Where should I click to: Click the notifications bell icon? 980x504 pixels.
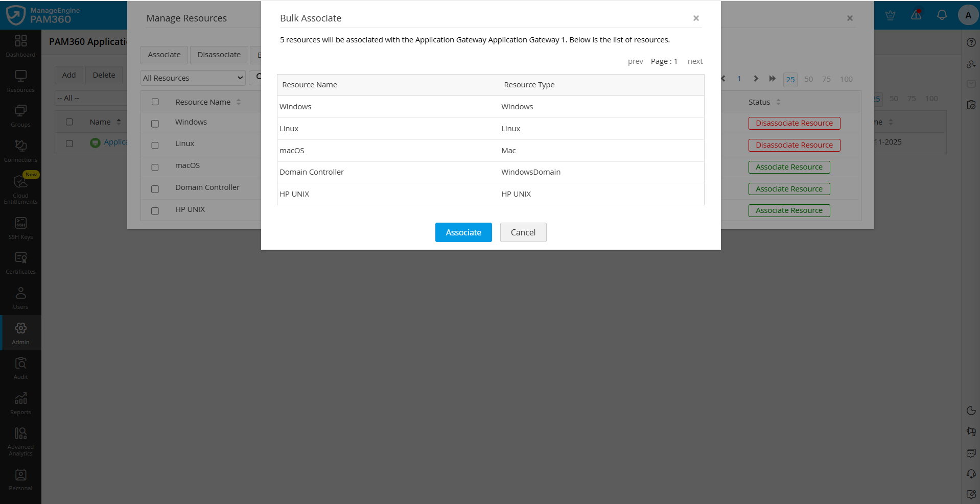(942, 15)
